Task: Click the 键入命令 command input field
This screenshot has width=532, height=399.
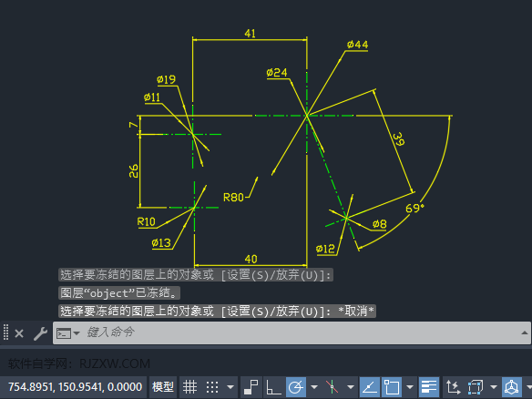Action: (292, 332)
